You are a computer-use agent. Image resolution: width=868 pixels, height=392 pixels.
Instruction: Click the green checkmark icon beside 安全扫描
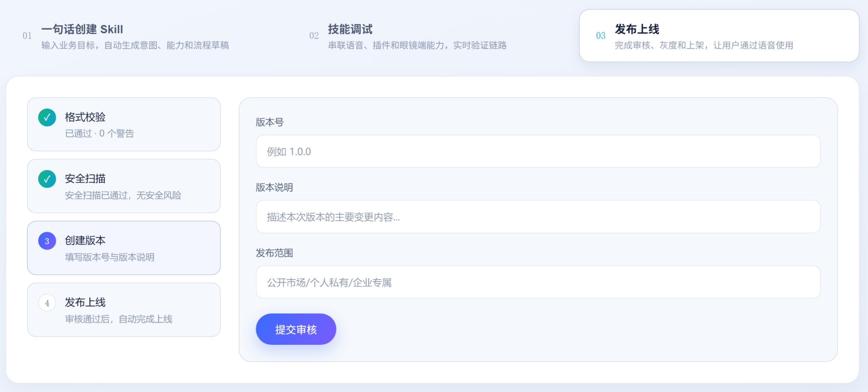point(47,179)
